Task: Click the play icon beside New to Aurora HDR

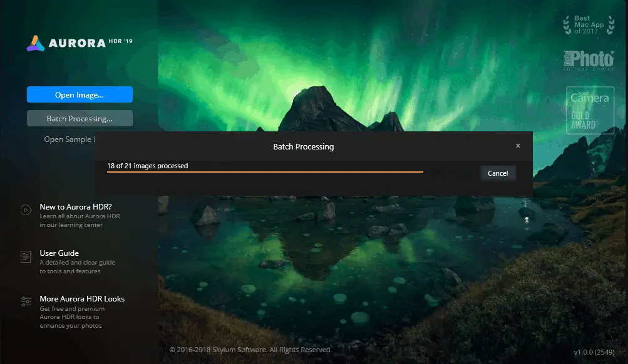Action: (x=26, y=210)
